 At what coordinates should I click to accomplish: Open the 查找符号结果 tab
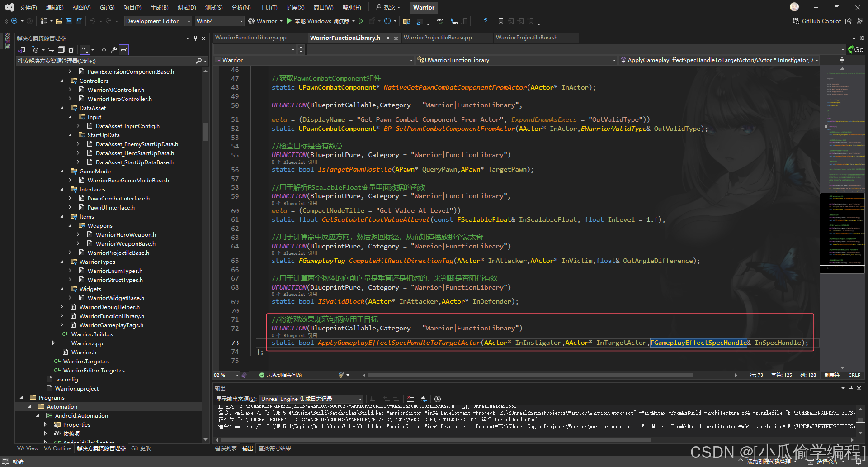click(275, 448)
